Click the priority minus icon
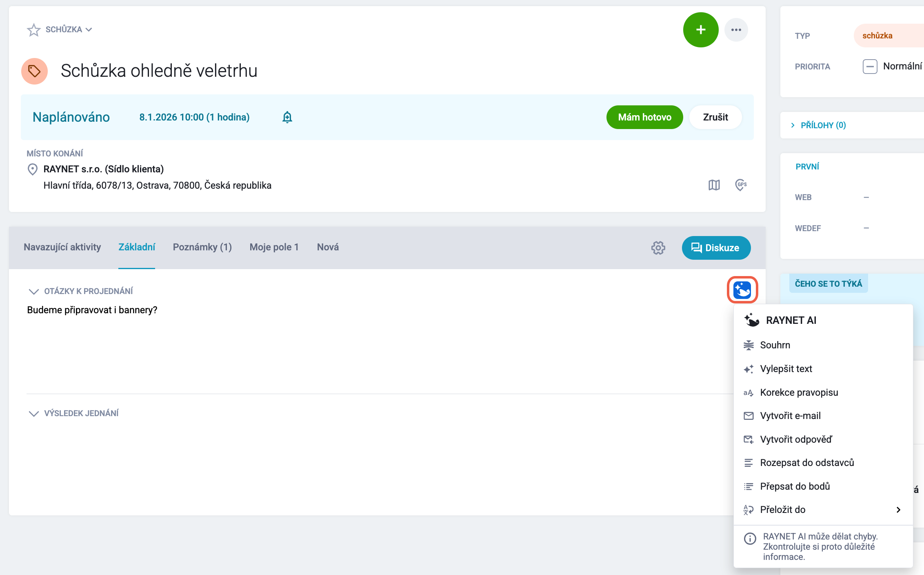Screen dimensions: 924x575 pyautogui.click(x=870, y=67)
